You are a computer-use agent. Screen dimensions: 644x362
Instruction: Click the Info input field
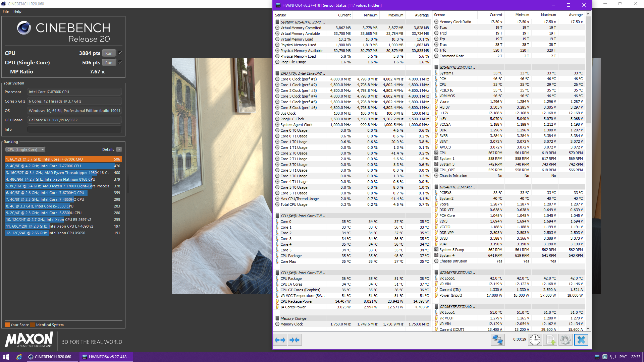click(x=74, y=129)
